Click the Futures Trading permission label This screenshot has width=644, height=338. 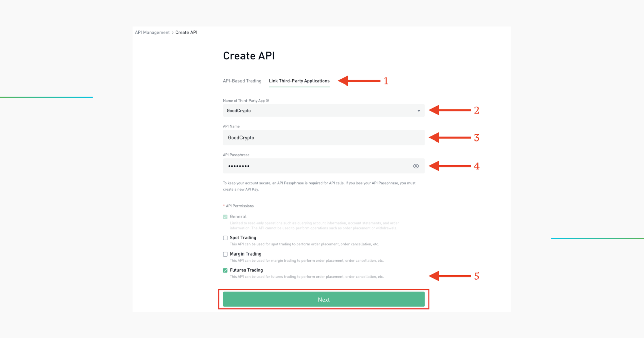click(x=246, y=270)
